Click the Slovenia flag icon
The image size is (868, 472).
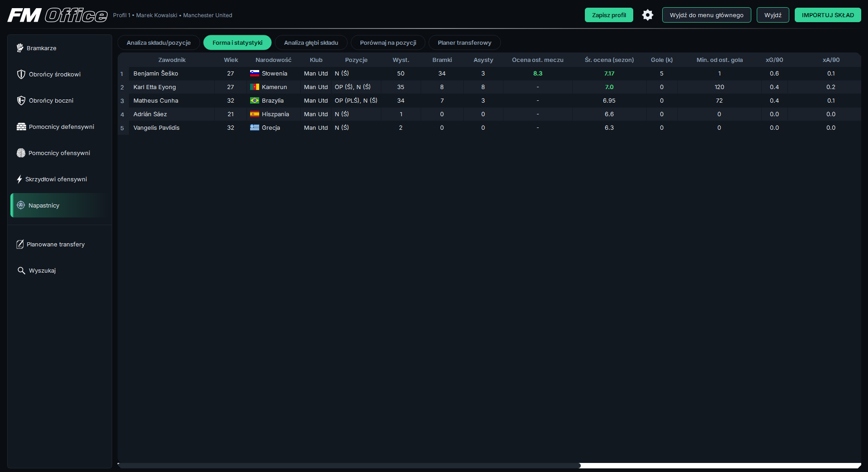point(255,73)
